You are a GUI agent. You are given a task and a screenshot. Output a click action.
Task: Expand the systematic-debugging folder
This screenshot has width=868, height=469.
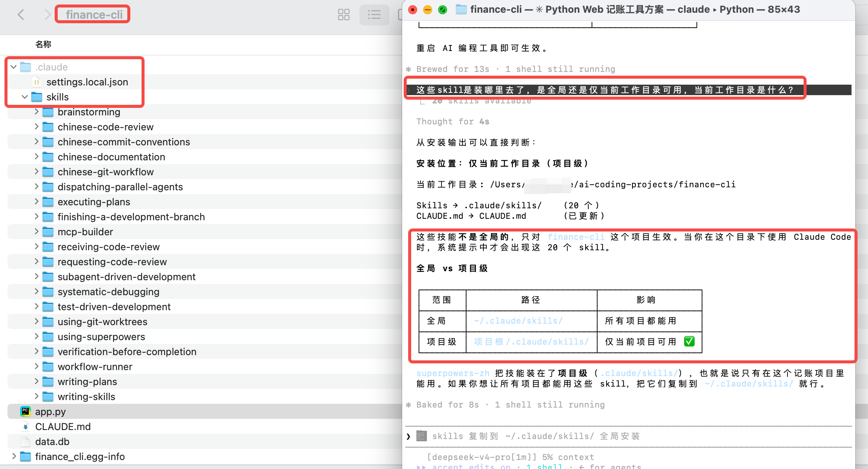click(x=36, y=291)
